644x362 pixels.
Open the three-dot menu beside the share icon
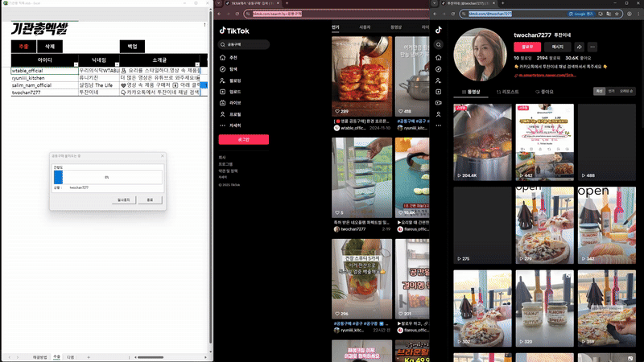[592, 47]
